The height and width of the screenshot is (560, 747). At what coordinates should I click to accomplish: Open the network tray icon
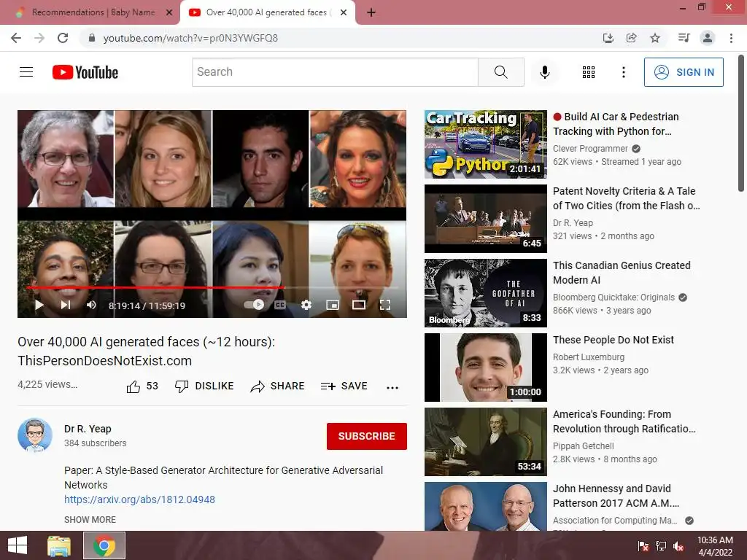661,545
